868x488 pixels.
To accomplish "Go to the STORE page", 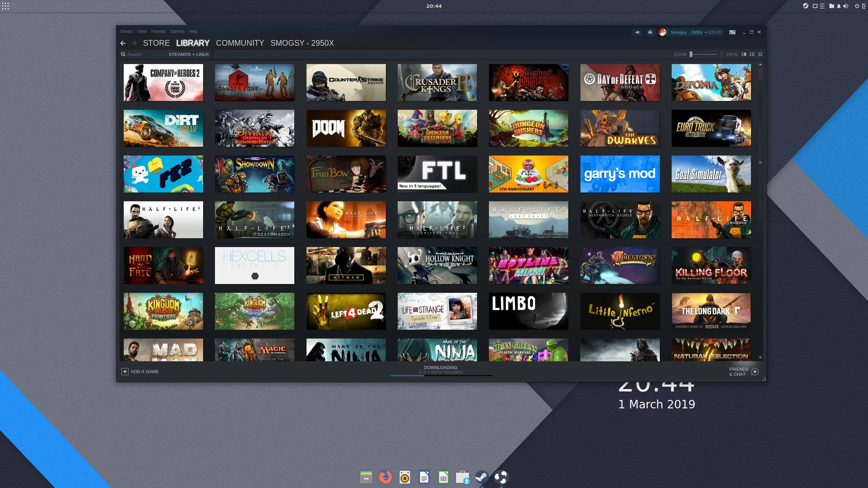I will 156,43.
